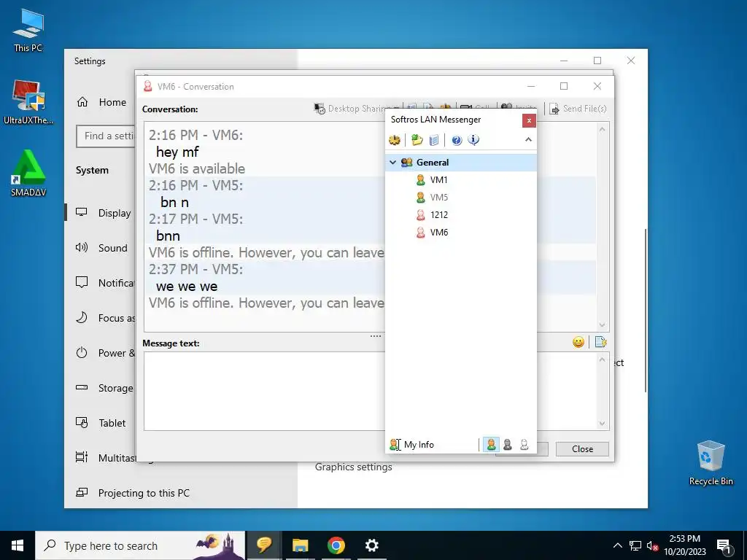Collapse the General group
This screenshot has width=747, height=560.
coord(393,163)
